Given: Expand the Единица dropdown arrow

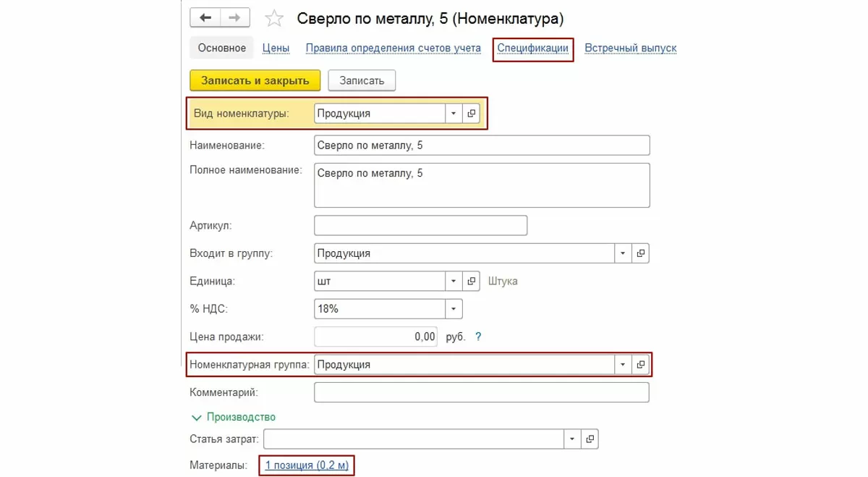Looking at the screenshot, I should (x=454, y=281).
